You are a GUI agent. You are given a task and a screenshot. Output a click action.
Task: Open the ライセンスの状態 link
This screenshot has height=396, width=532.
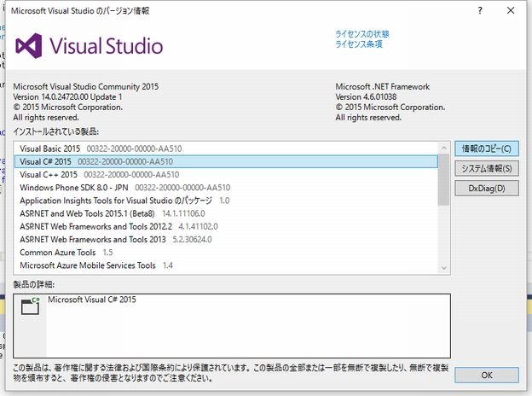[x=362, y=34]
